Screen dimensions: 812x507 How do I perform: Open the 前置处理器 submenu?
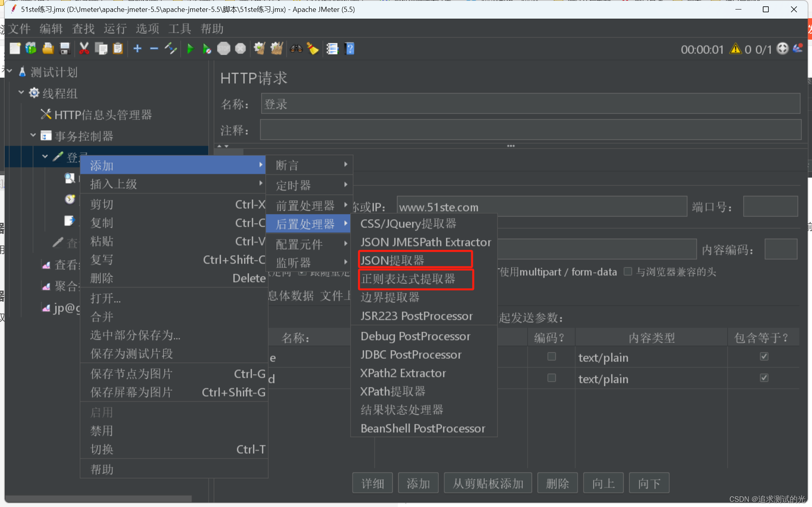309,205
